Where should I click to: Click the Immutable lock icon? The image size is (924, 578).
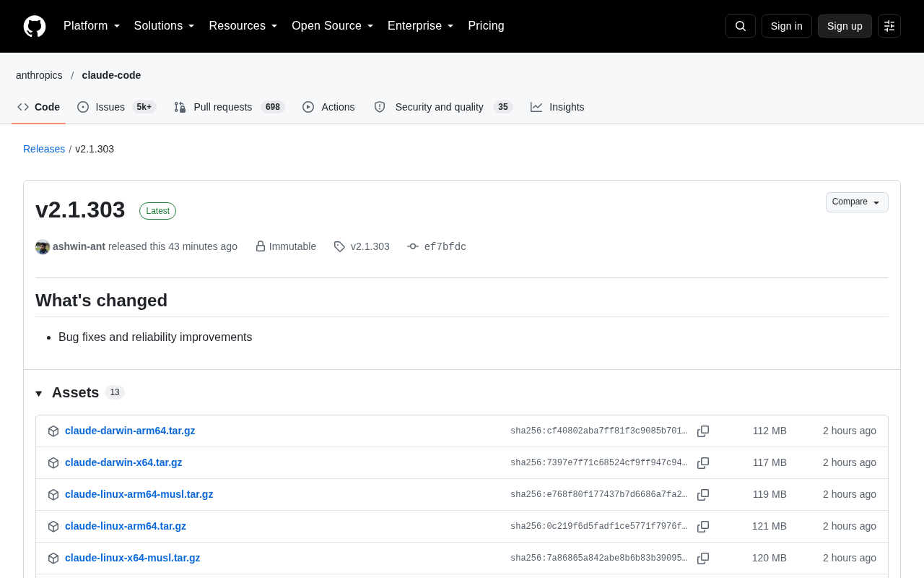pyautogui.click(x=261, y=246)
